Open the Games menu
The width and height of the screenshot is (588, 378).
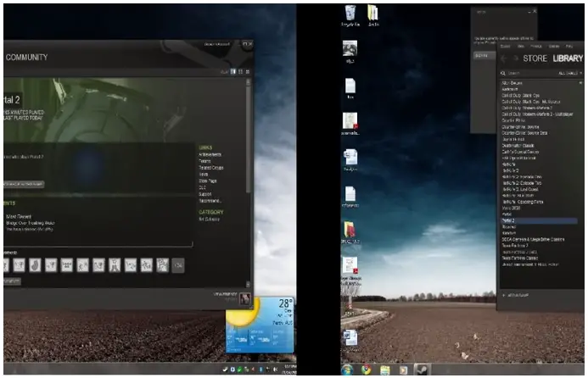tap(554, 47)
